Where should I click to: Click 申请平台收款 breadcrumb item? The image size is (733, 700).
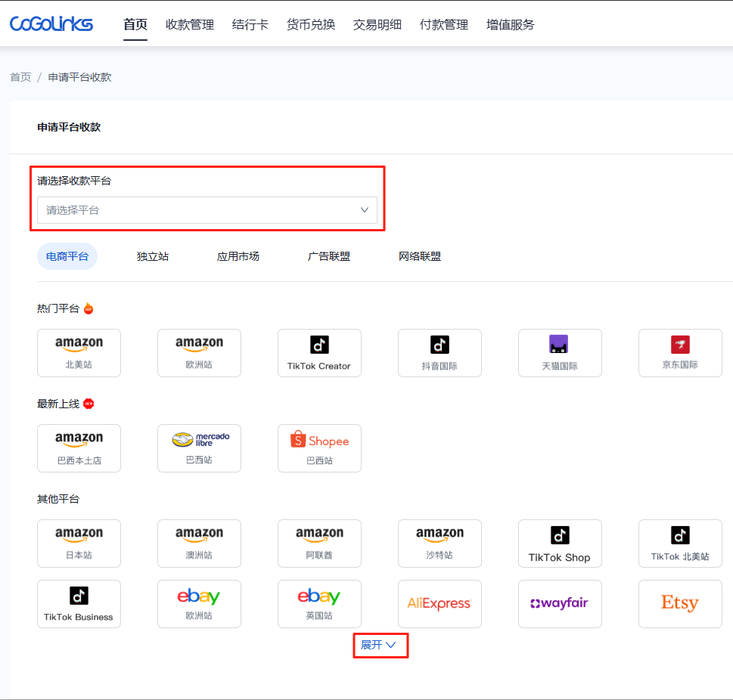tap(80, 77)
